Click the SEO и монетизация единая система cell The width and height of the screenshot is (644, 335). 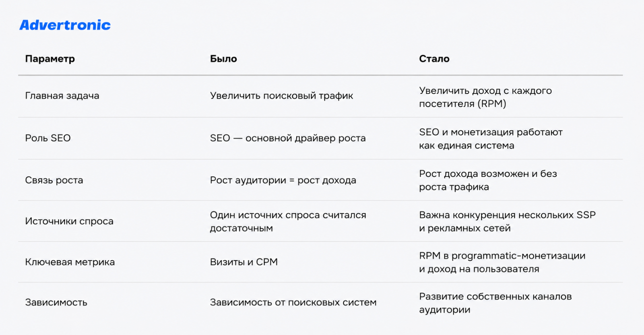491,139
